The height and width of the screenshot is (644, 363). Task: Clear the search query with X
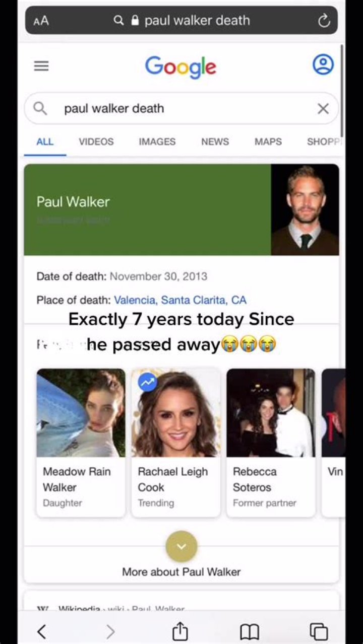(323, 108)
